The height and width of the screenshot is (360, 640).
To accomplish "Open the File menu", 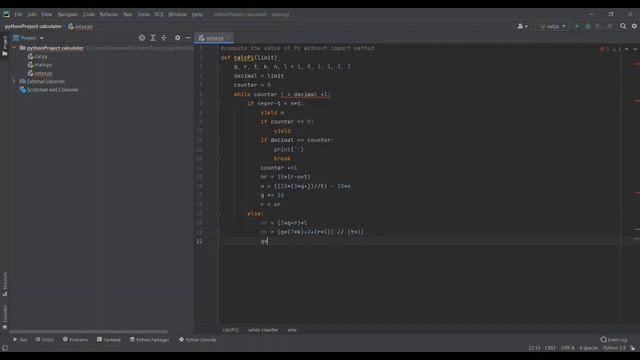I will coord(18,14).
